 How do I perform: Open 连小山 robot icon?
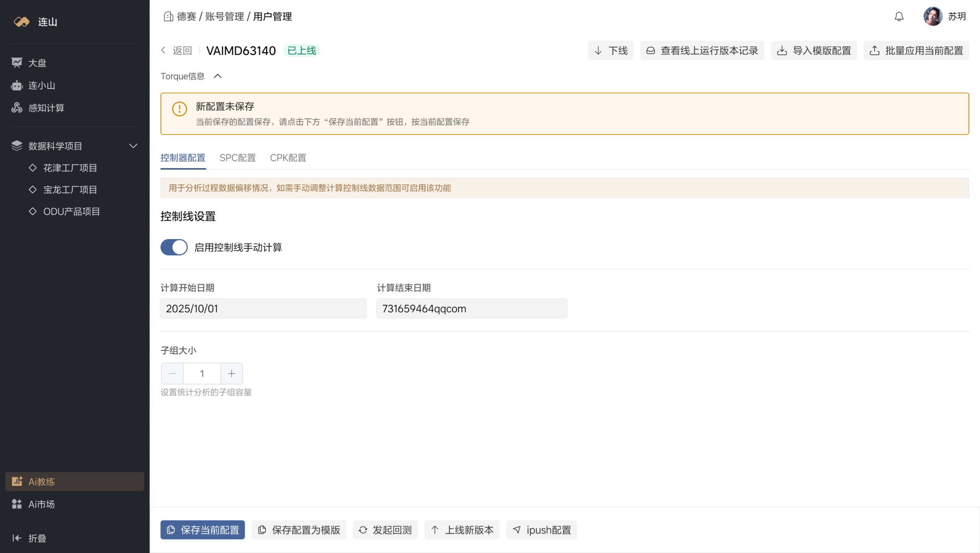pos(16,85)
